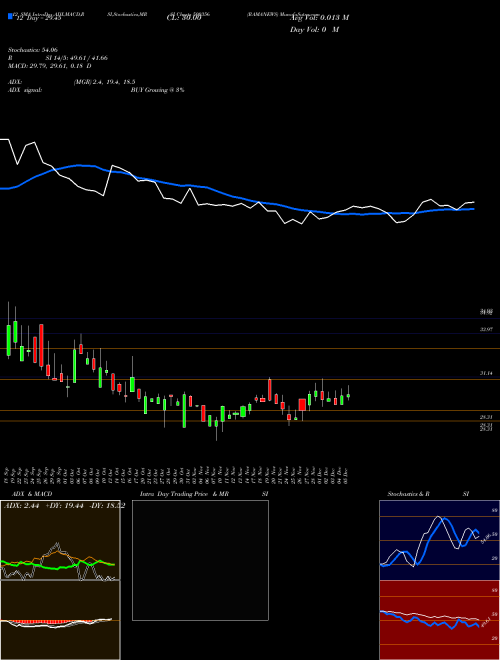
Task: Click the 'CL: 30.00' closing price text
Action: pyautogui.click(x=184, y=18)
